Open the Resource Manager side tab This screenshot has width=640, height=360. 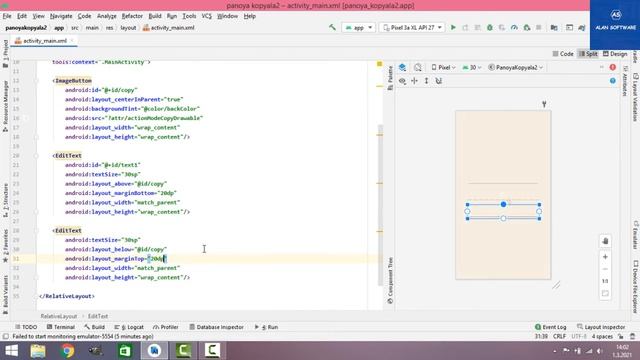tap(5, 106)
